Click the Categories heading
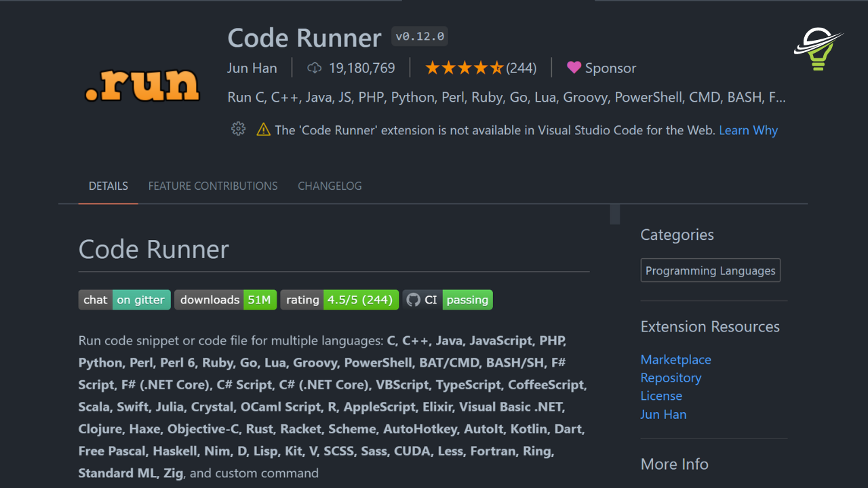This screenshot has width=868, height=488. pyautogui.click(x=677, y=235)
